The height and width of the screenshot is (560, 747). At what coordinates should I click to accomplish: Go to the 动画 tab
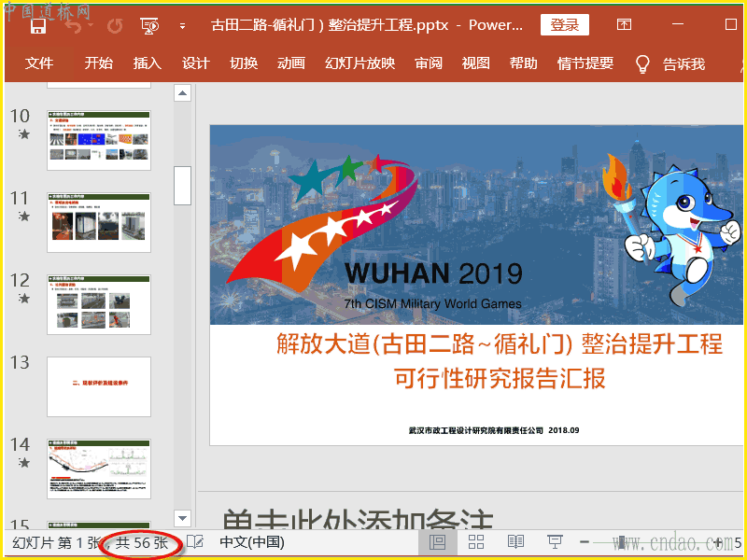pos(291,63)
